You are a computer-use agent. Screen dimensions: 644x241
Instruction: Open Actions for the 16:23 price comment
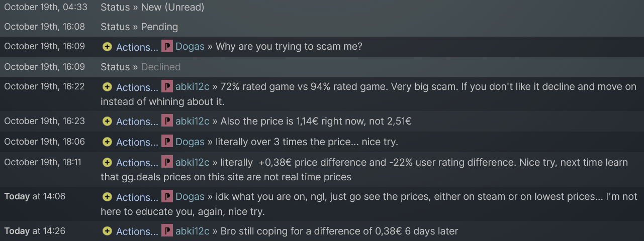(137, 122)
